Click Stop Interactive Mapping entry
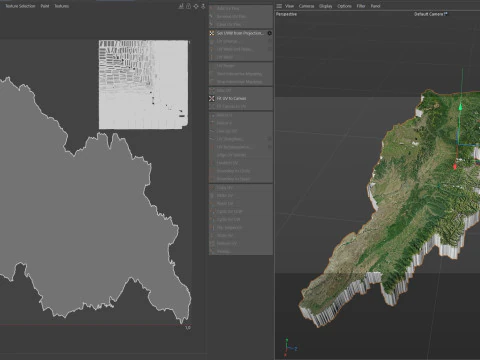 [240, 82]
